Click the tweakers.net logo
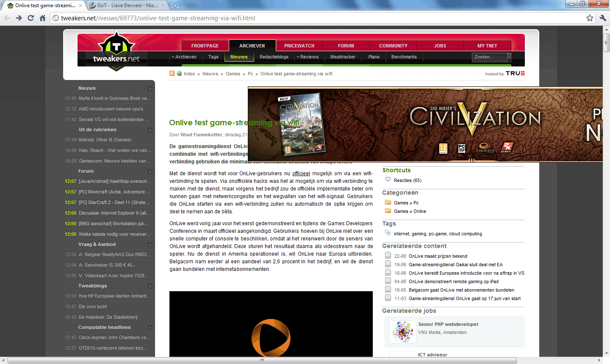This screenshot has width=610, height=364. click(116, 51)
